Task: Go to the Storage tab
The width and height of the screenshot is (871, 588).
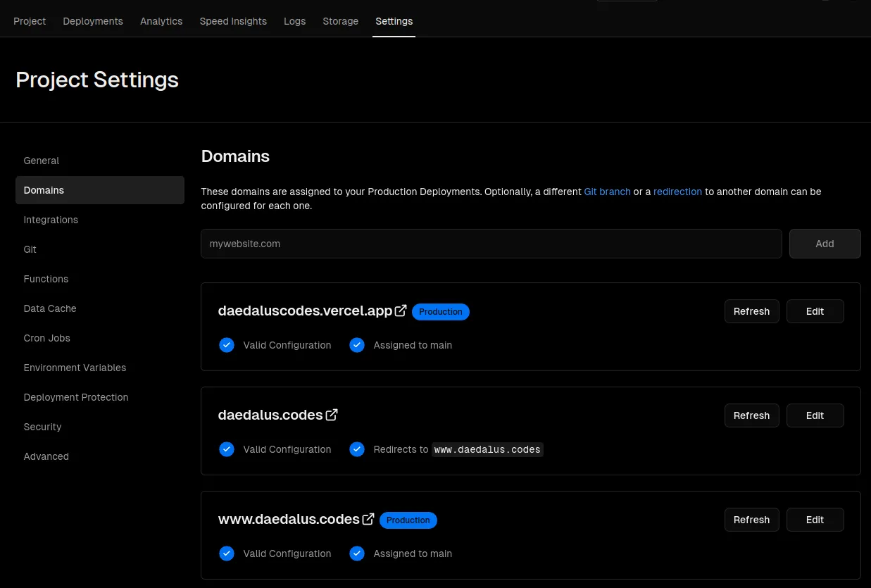Action: [x=340, y=21]
